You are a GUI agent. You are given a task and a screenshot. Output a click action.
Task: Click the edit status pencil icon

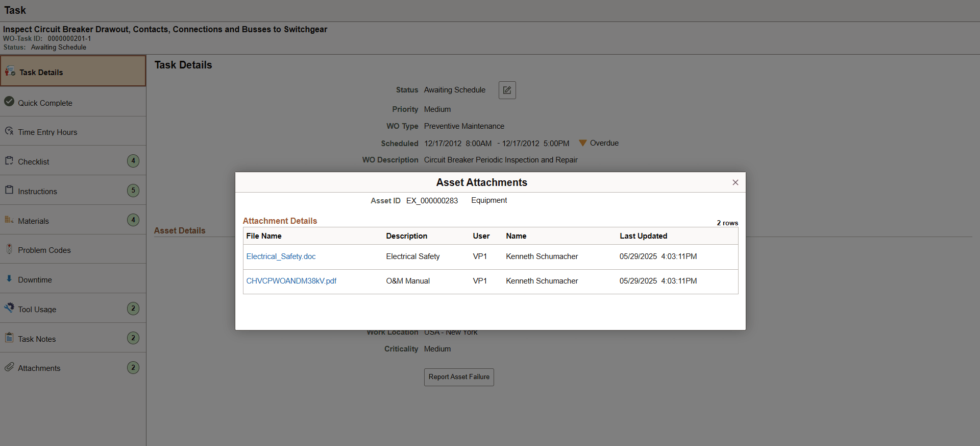click(507, 90)
